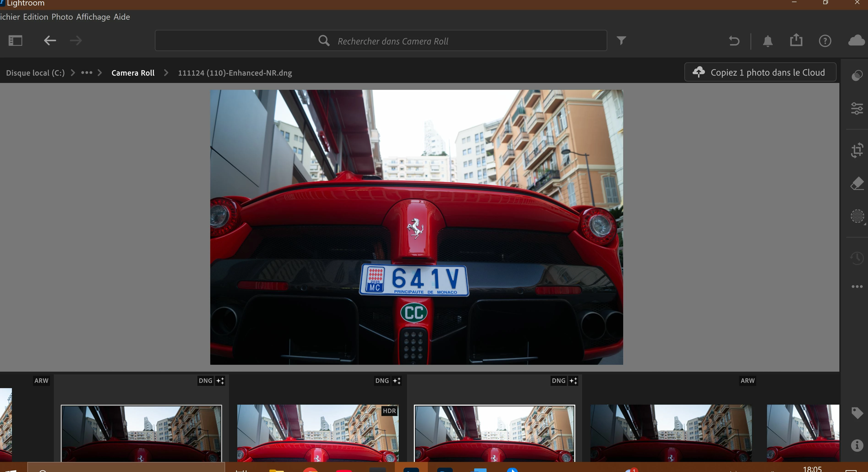Open the Masking tool
The height and width of the screenshot is (472, 868).
[x=857, y=216]
